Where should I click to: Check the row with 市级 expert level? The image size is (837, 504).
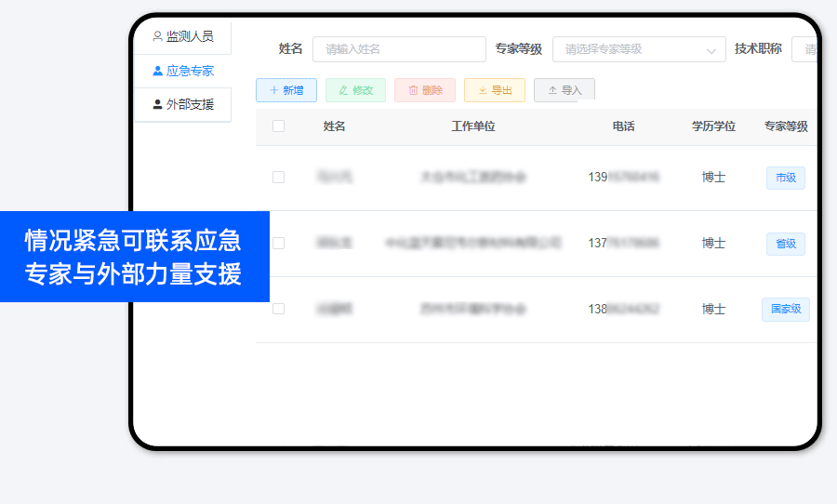(x=278, y=177)
